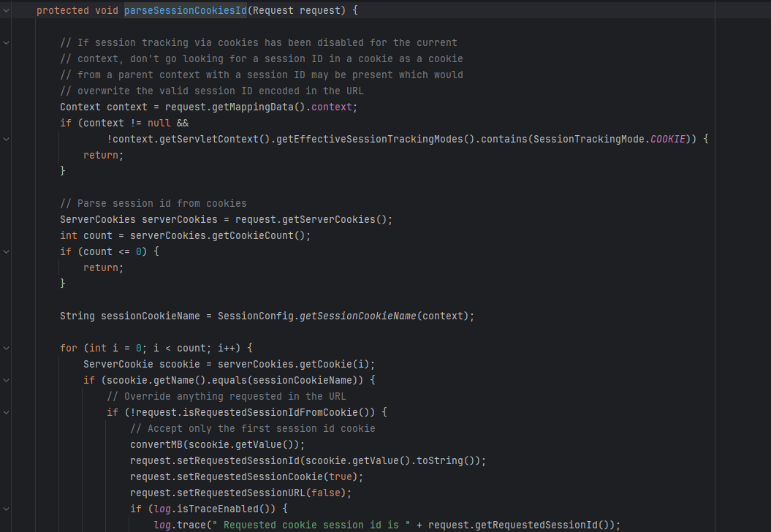Click the 'int count' declaration
The image size is (771, 532).
coord(86,235)
